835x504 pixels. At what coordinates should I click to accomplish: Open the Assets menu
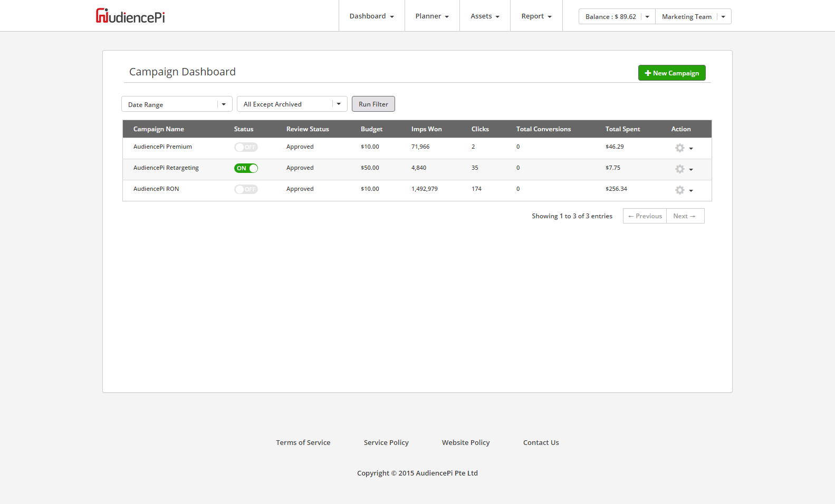(485, 16)
